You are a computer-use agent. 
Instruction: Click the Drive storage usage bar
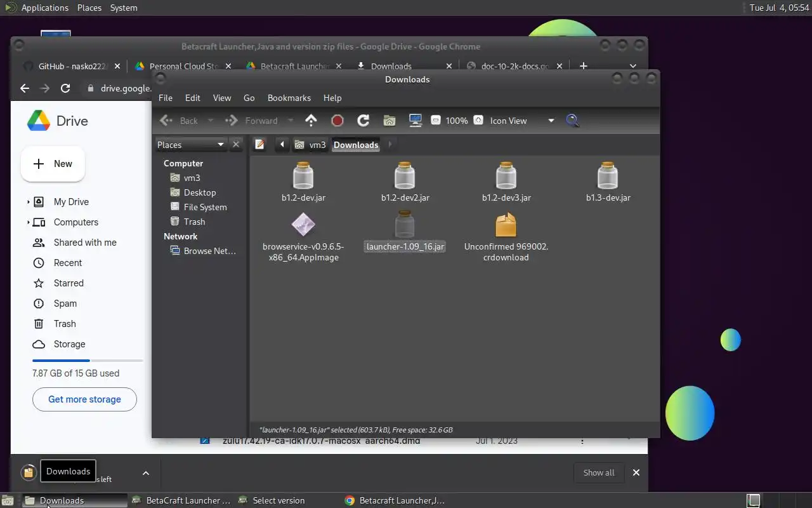pyautogui.click(x=88, y=361)
